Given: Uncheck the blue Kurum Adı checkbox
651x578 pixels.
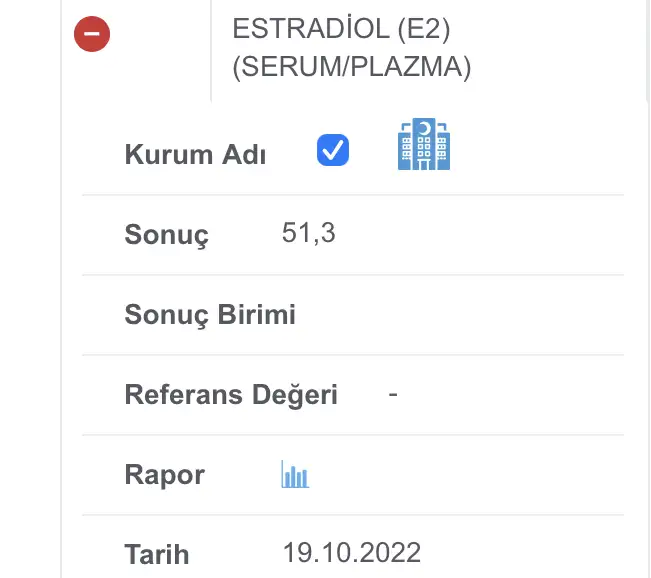Looking at the screenshot, I should 333,151.
